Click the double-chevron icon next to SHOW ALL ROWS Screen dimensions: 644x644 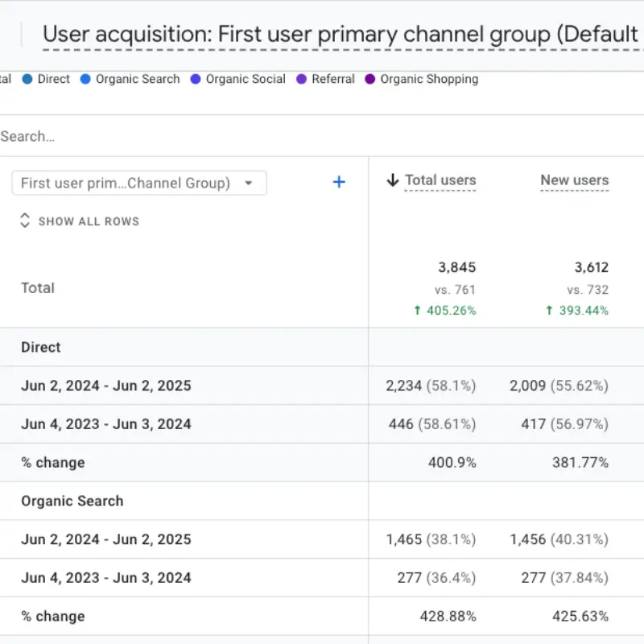(25, 219)
